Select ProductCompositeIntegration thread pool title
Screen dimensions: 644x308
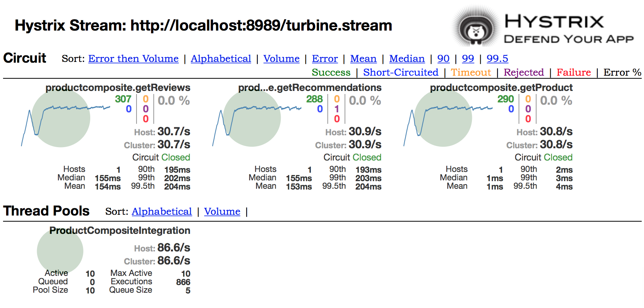point(120,230)
